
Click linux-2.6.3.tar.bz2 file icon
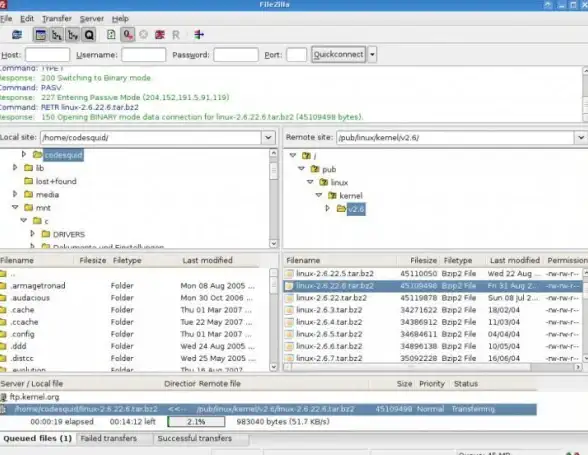coord(289,310)
